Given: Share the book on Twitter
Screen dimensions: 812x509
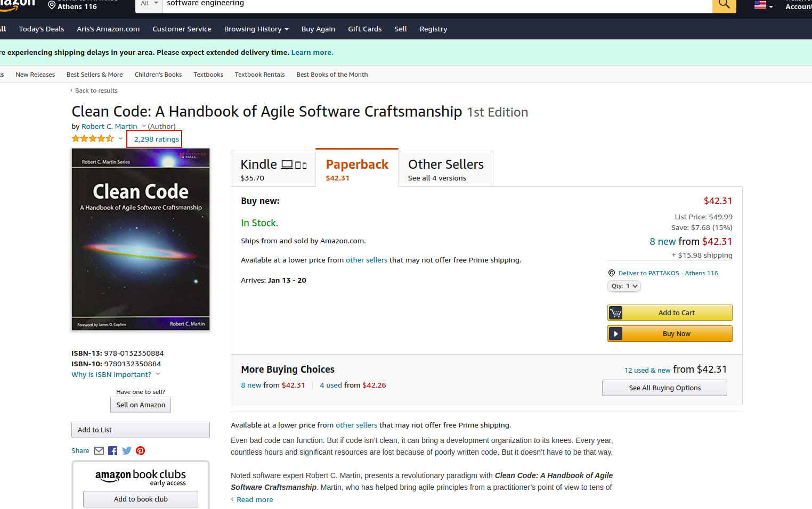Looking at the screenshot, I should pyautogui.click(x=127, y=451).
